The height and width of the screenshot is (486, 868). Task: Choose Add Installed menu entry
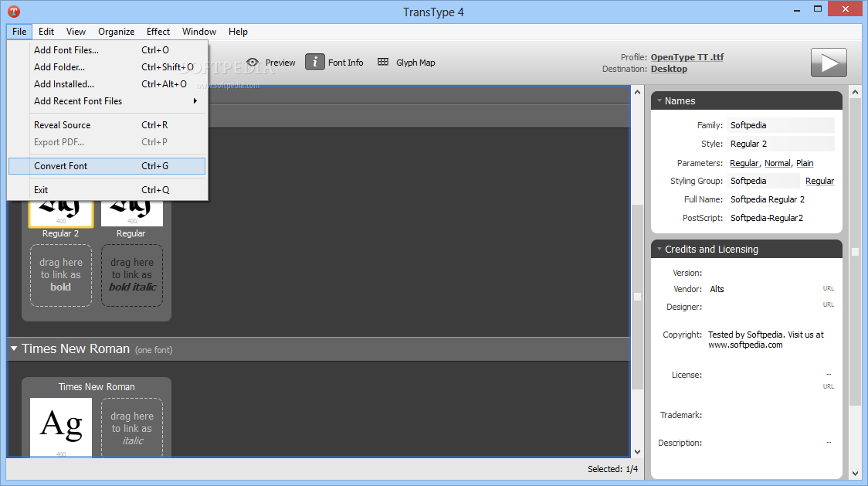coord(107,84)
